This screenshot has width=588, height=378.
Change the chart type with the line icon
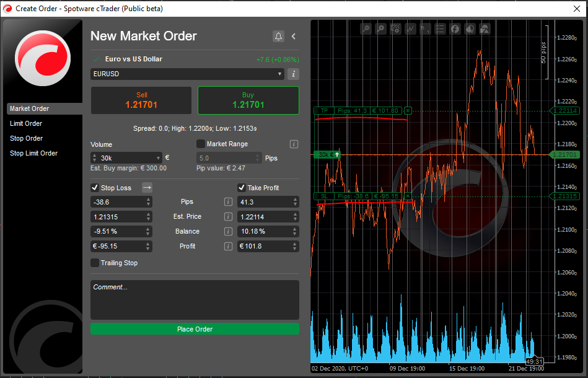[411, 29]
